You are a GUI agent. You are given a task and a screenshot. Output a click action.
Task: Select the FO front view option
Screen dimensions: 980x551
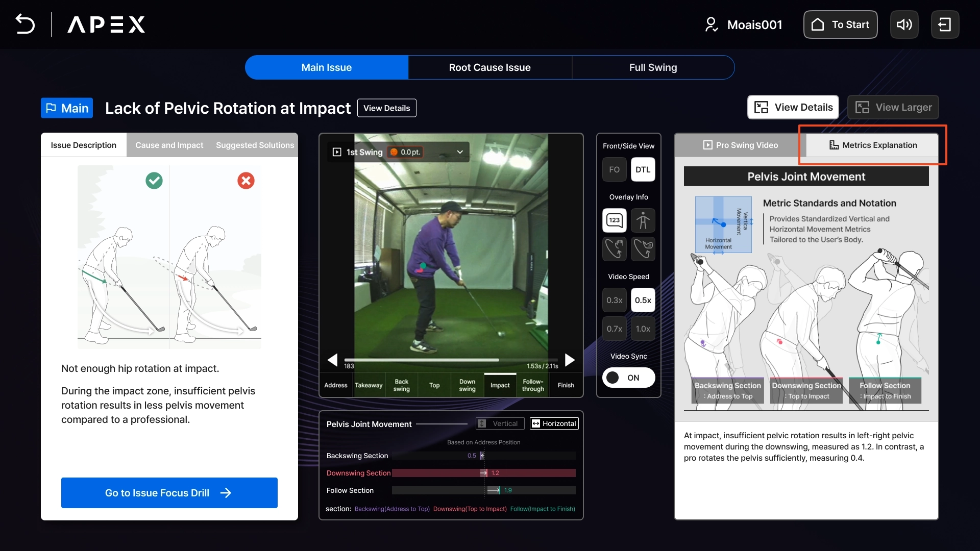point(614,169)
